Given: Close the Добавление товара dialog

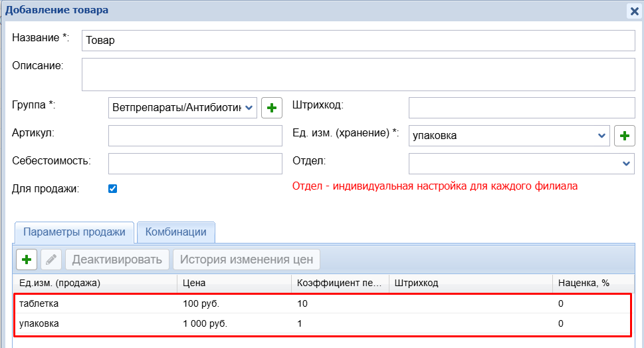Looking at the screenshot, I should click(x=634, y=11).
